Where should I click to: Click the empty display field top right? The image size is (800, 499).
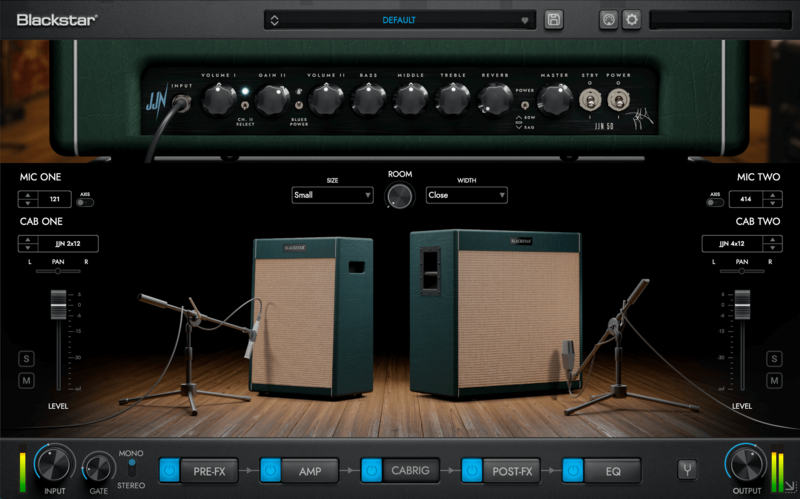(720, 20)
